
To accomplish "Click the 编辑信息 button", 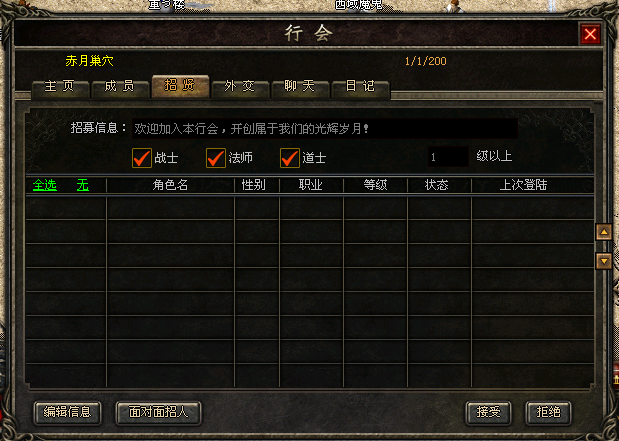I will [x=67, y=413].
